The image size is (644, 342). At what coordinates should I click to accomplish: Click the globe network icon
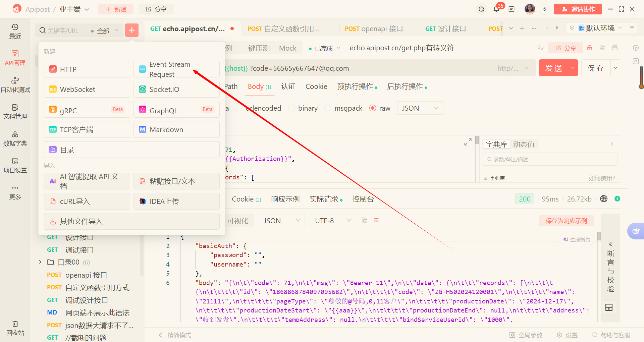click(604, 199)
